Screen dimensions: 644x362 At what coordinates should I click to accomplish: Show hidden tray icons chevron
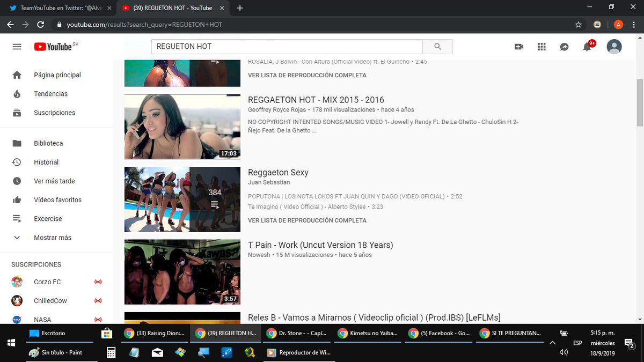pyautogui.click(x=552, y=343)
